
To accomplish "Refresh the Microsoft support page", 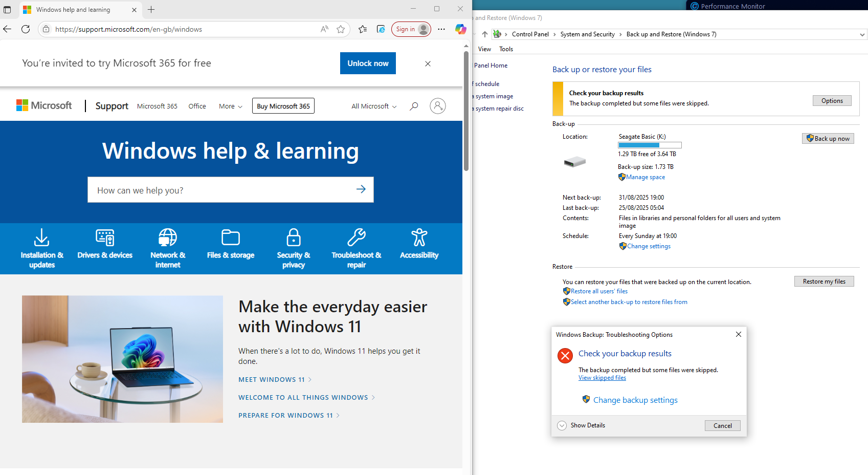I will (x=26, y=29).
